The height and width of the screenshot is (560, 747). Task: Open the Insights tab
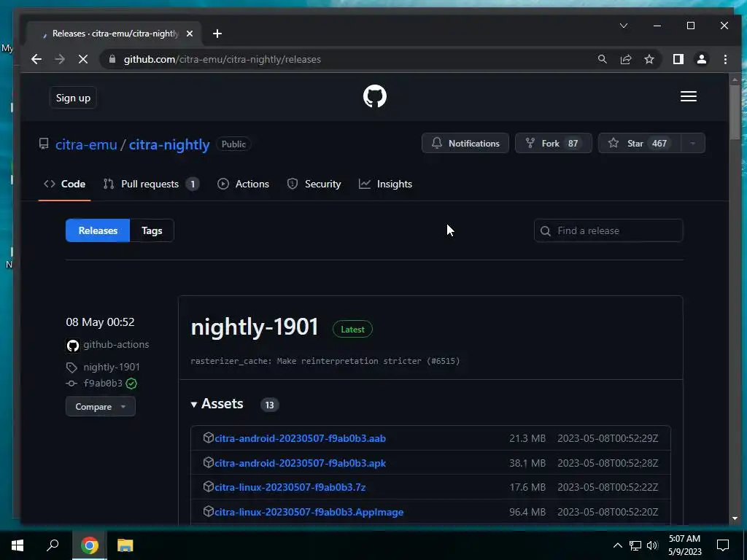[x=385, y=184]
